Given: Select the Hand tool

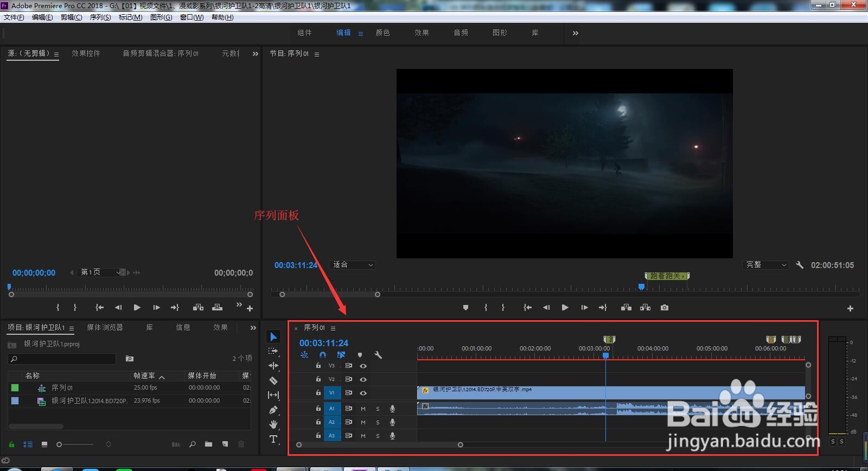Looking at the screenshot, I should pos(273,424).
